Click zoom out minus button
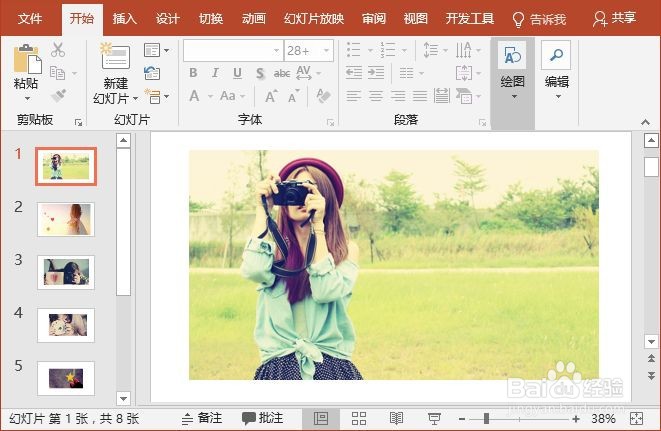661x431 pixels. [462, 419]
